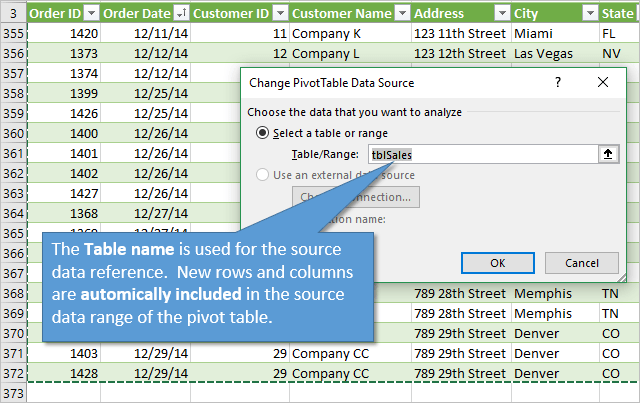Select the 'Select a table or range' option
Image resolution: width=640 pixels, height=403 pixels.
[264, 133]
